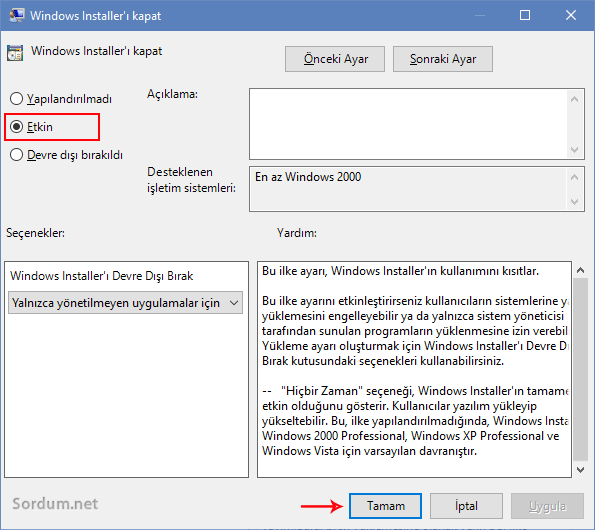Click the 'Açıklama:' label
The width and height of the screenshot is (595, 530).
point(173,94)
